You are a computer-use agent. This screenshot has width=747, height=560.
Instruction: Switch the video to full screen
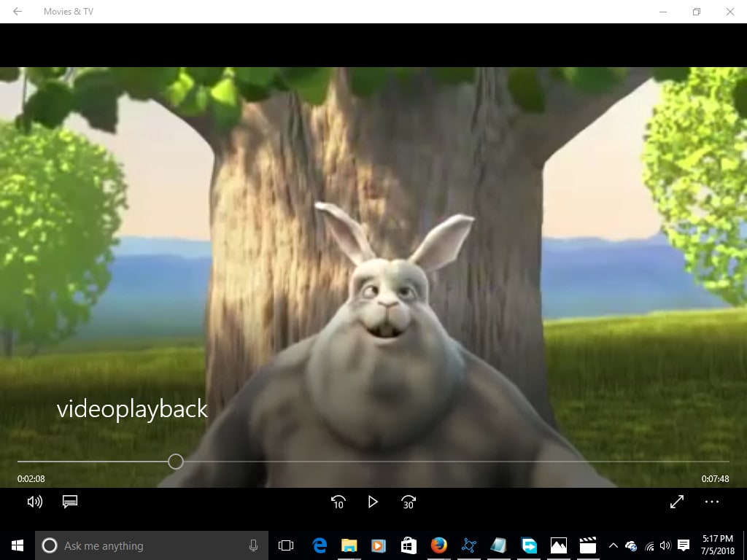(677, 502)
